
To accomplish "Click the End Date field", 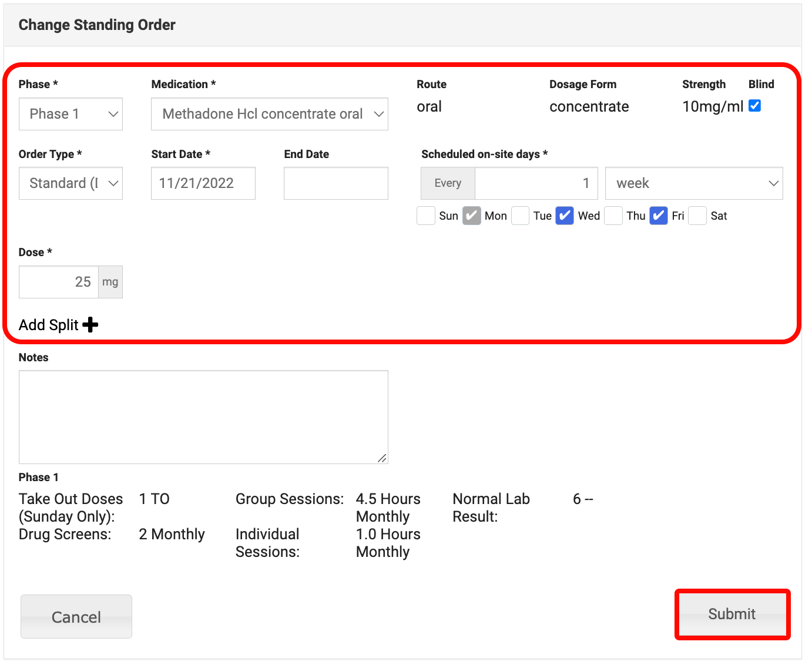I will [x=335, y=183].
